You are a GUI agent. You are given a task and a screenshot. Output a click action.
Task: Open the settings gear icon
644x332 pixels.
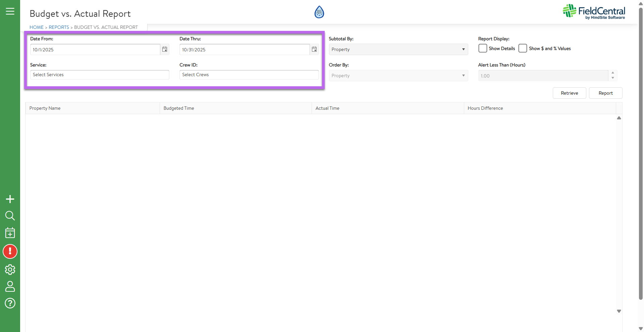pyautogui.click(x=10, y=269)
